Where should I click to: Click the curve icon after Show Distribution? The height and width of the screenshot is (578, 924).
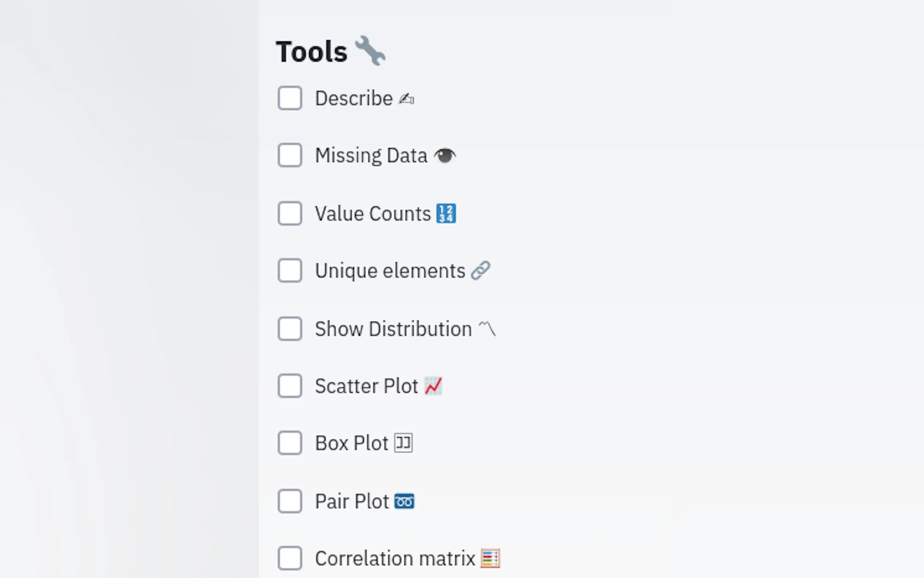pyautogui.click(x=487, y=329)
